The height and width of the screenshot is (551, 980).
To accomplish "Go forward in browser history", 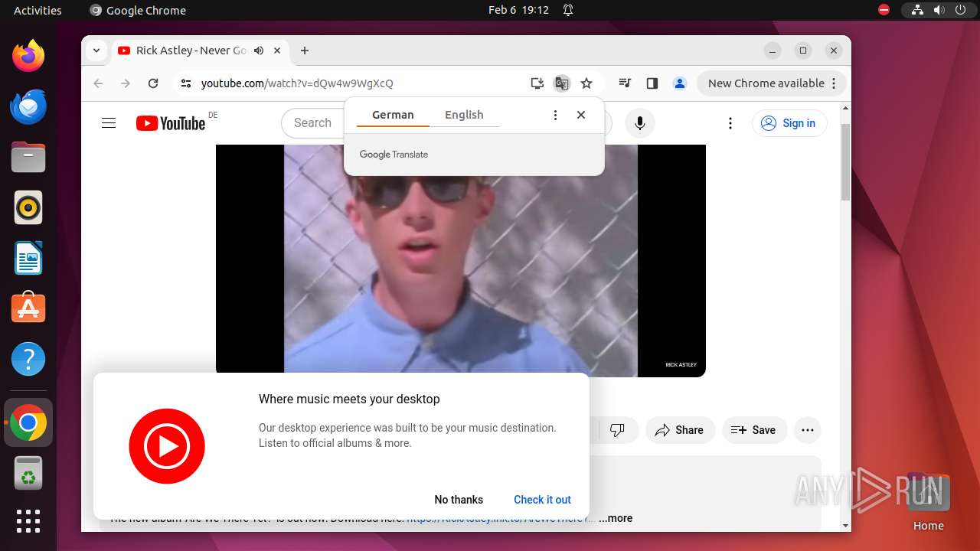I will click(x=126, y=83).
